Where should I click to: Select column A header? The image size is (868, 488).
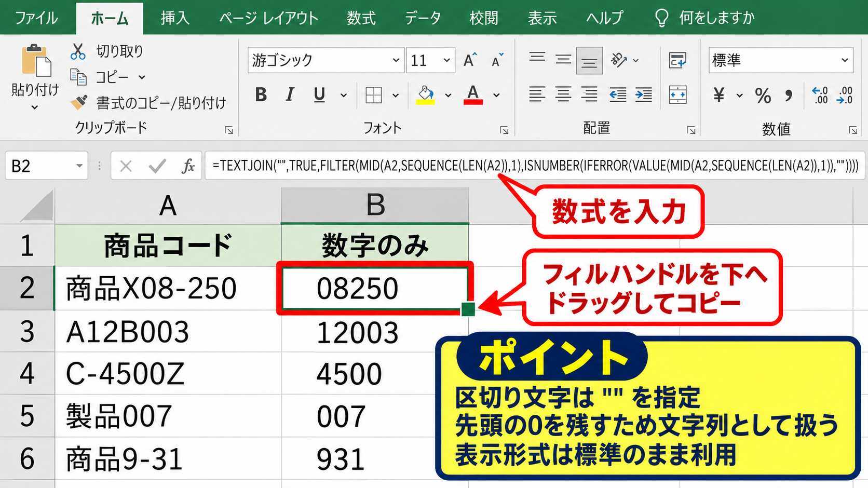168,206
